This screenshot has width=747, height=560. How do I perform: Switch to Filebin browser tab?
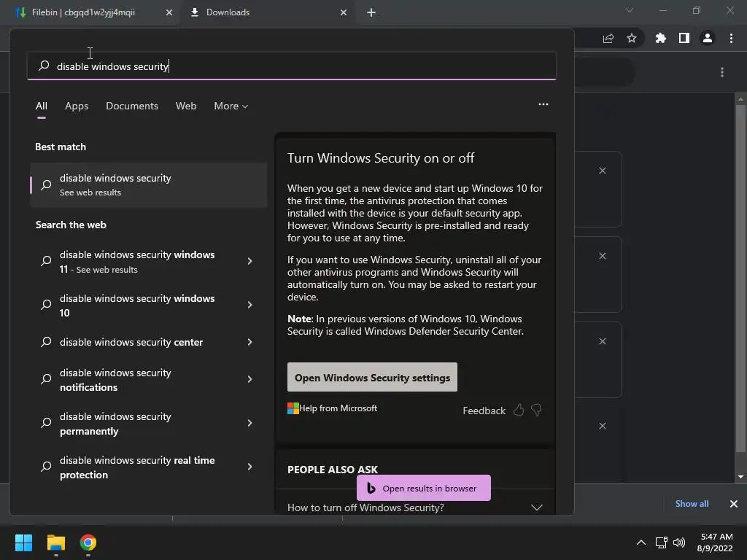point(83,12)
